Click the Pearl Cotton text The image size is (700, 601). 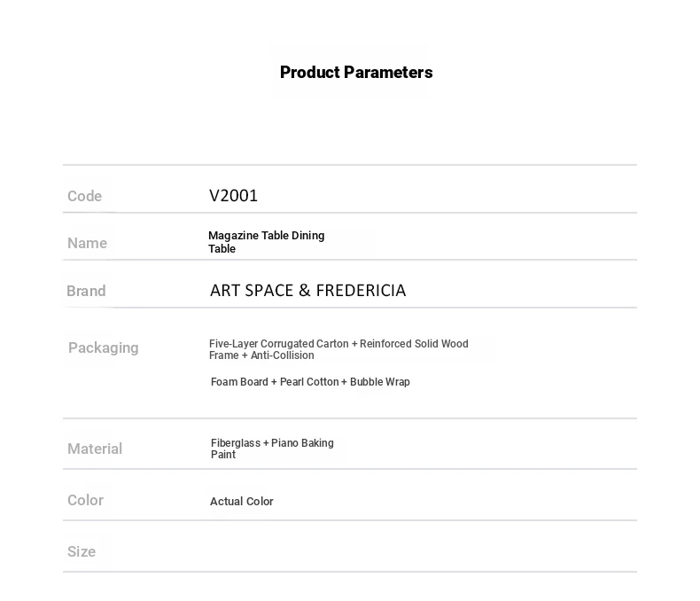tap(309, 382)
